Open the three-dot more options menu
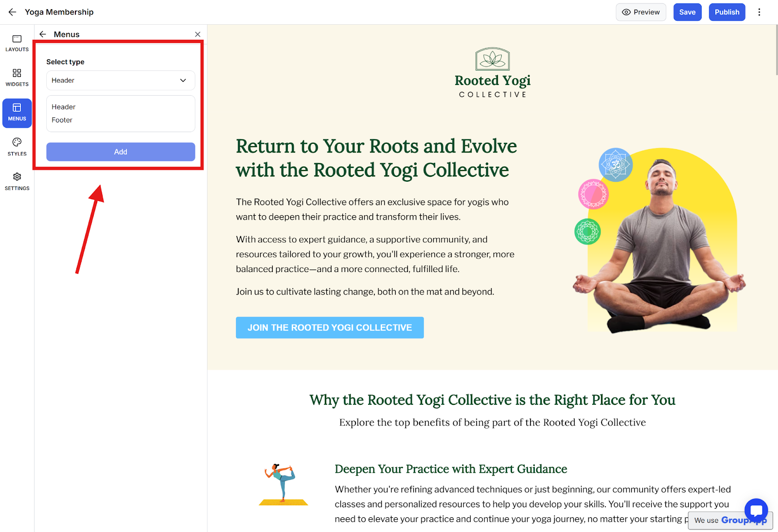 [x=759, y=12]
